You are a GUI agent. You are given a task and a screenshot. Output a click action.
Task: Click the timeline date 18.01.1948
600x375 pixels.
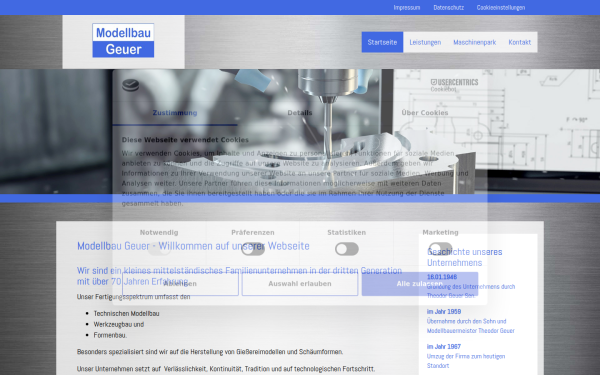[442, 277]
